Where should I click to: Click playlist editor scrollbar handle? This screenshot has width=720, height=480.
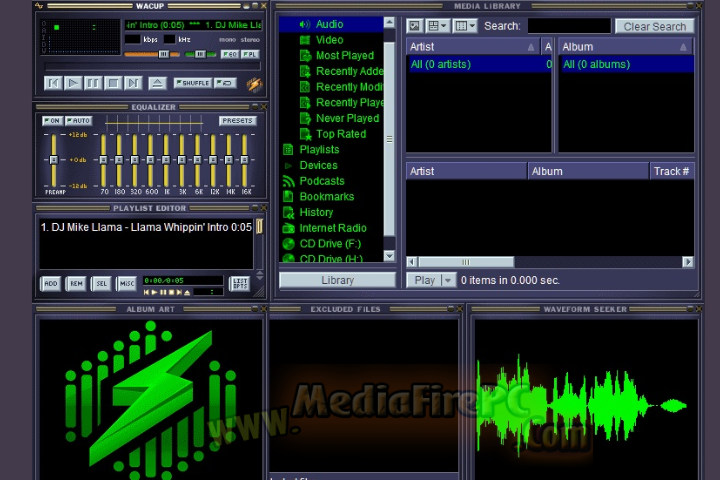(x=259, y=226)
